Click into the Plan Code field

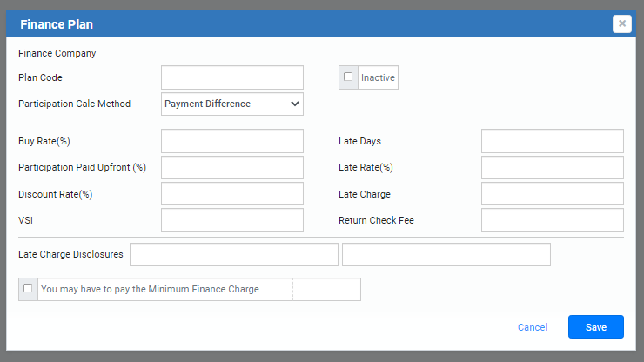pyautogui.click(x=232, y=77)
